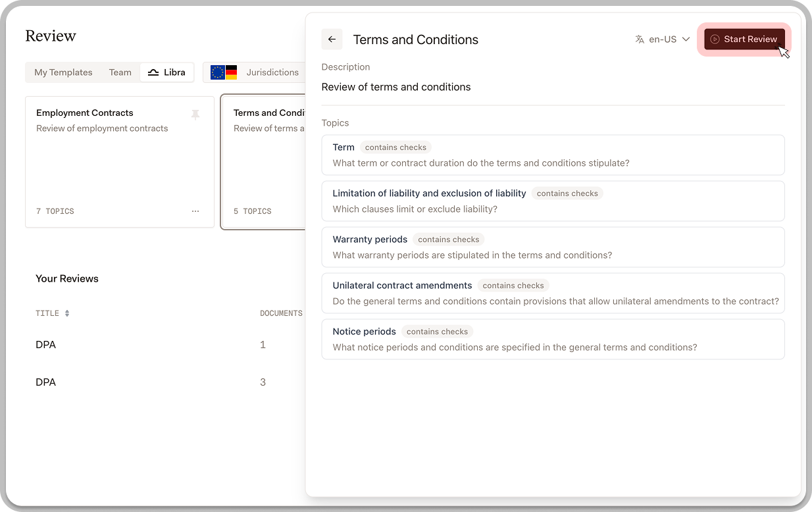Click 7 TOPICS label on Employment Contracts
Screen dimensions: 812x512
point(55,211)
